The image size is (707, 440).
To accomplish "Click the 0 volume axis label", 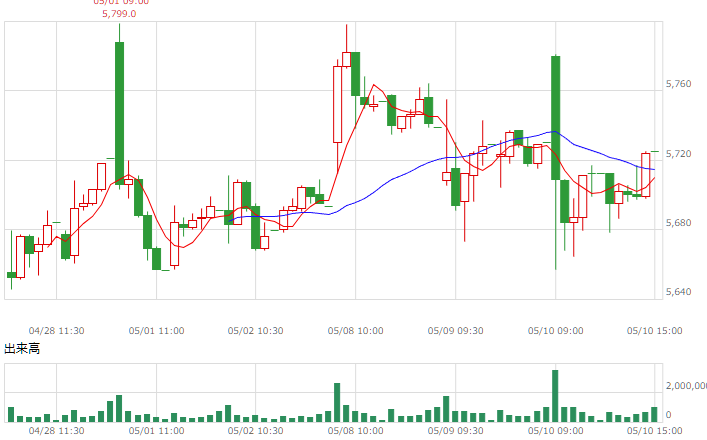I will [668, 414].
